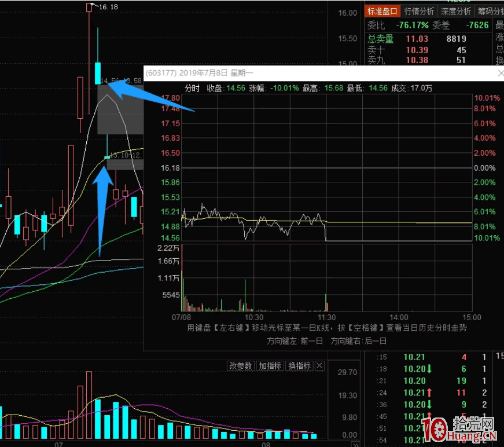
Task: Switch to the 深度分析 tab
Action: click(x=455, y=12)
